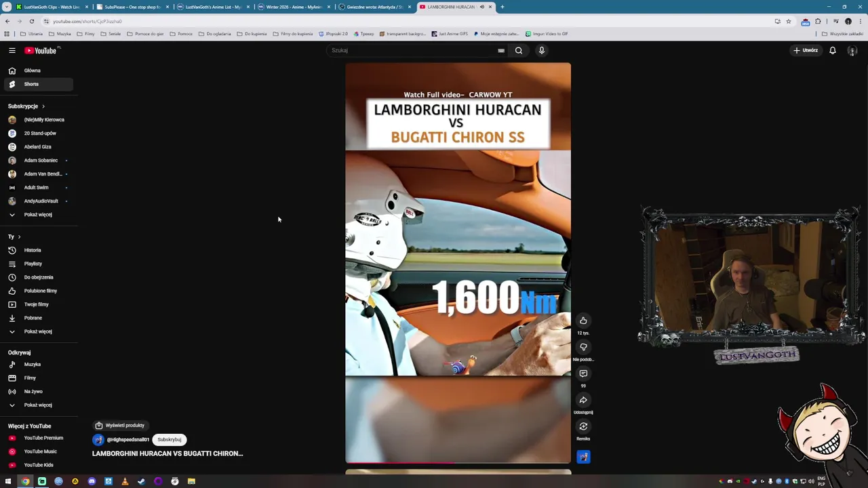Viewport: 868px width, 488px height.
Task: Open Adult Swim channel subscription
Action: pyautogui.click(x=37, y=187)
